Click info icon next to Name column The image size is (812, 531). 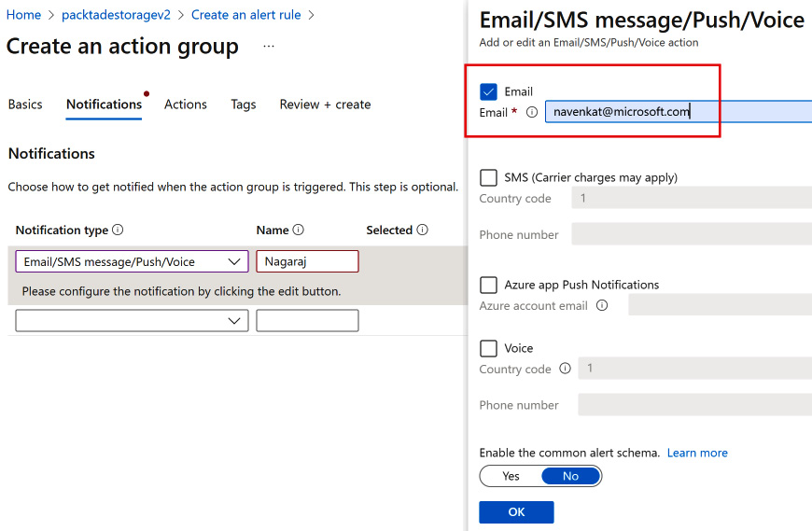coord(299,231)
